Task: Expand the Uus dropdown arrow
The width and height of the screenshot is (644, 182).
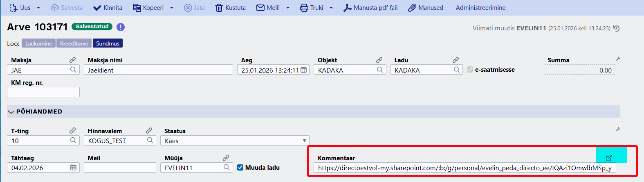Action: pyautogui.click(x=38, y=8)
